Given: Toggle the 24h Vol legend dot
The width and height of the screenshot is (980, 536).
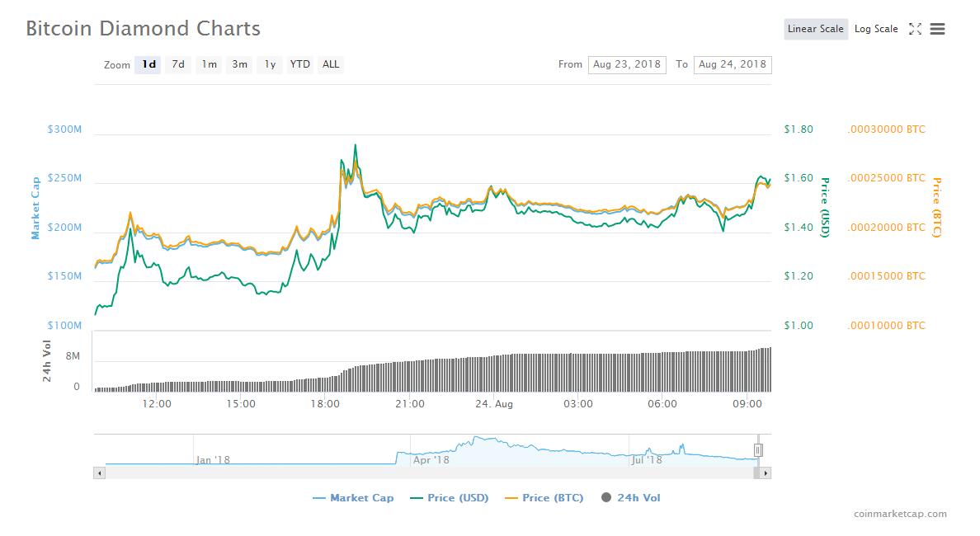Looking at the screenshot, I should [606, 498].
